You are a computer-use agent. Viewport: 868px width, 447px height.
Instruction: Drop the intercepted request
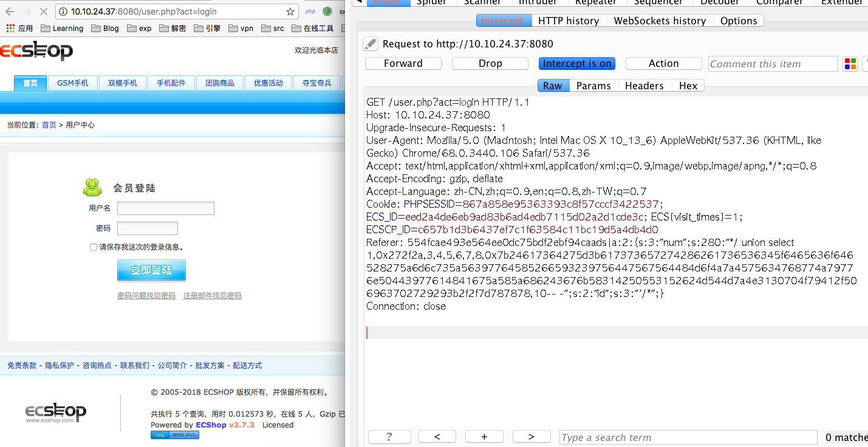point(490,64)
